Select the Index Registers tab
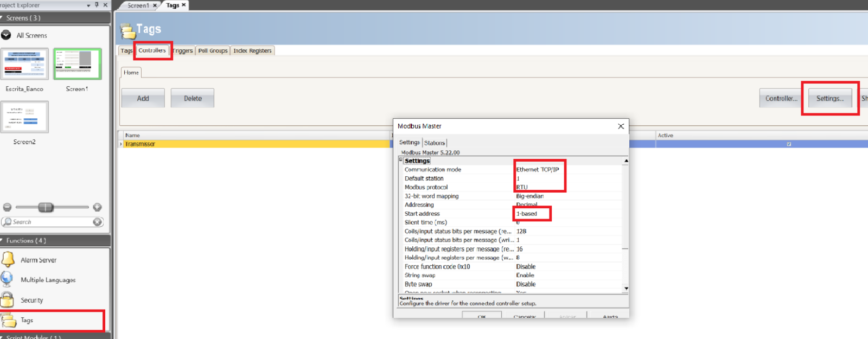The image size is (868, 339). tap(252, 50)
